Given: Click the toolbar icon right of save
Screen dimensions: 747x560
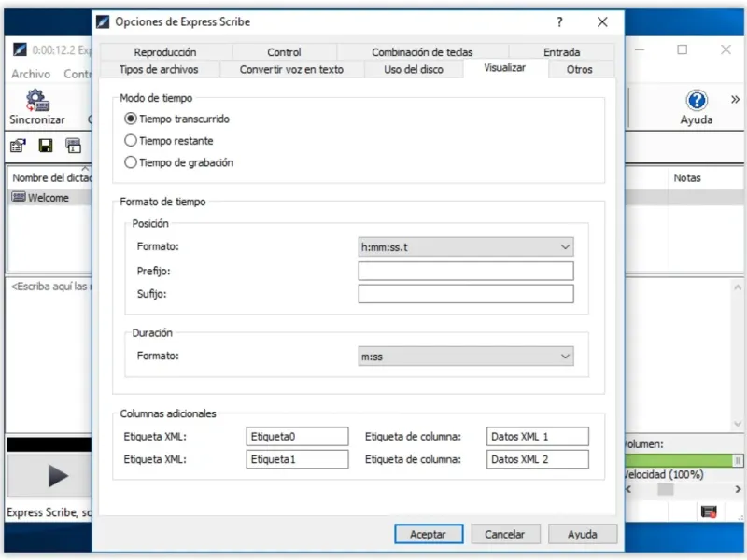Looking at the screenshot, I should [x=74, y=146].
